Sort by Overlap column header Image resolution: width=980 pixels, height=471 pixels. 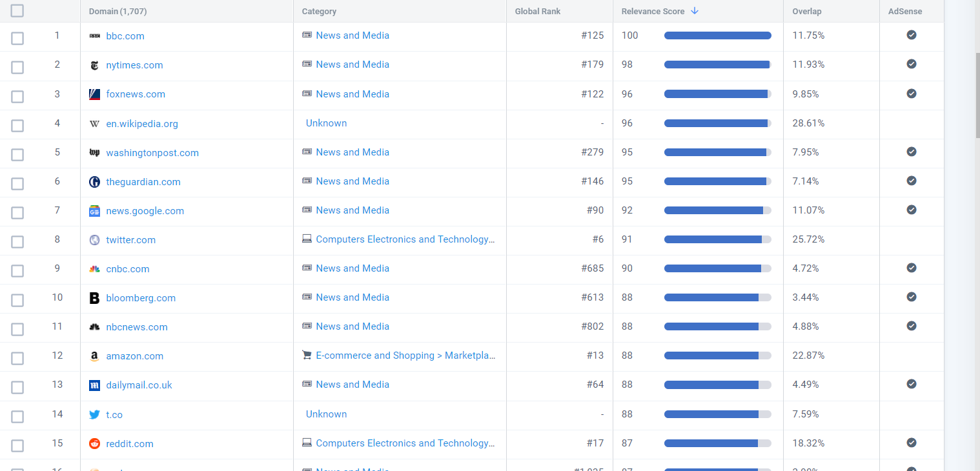807,12
